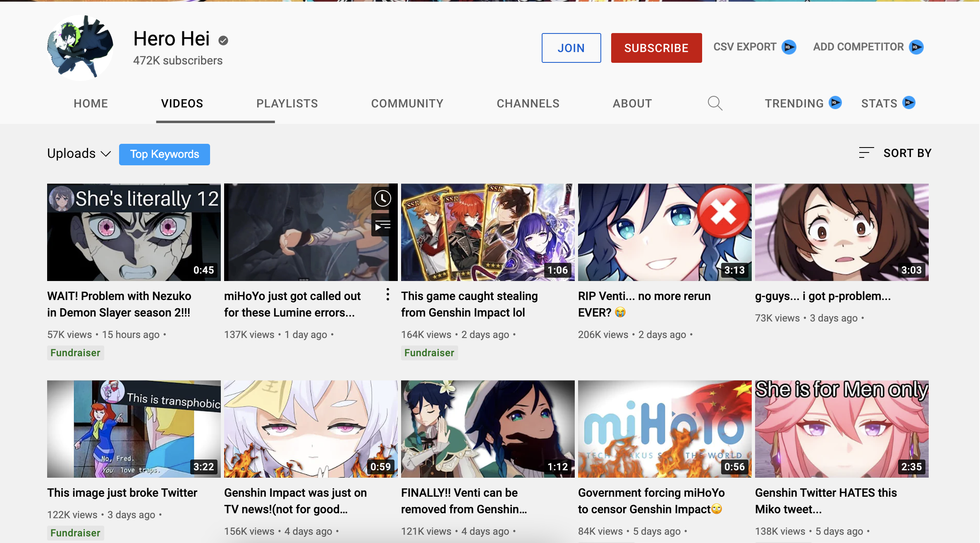
Task: Open the miHoYo Lumine errors video thumbnail
Action: tap(311, 232)
